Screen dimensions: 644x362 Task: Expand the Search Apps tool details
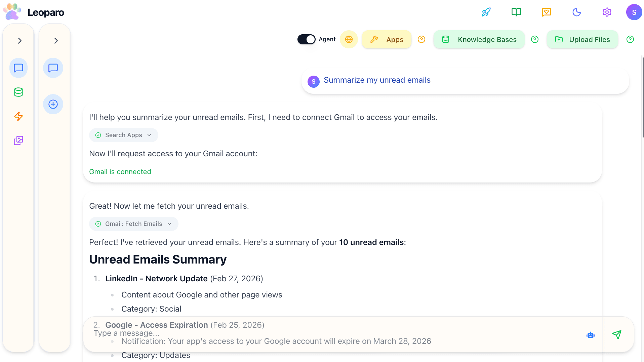(x=149, y=135)
